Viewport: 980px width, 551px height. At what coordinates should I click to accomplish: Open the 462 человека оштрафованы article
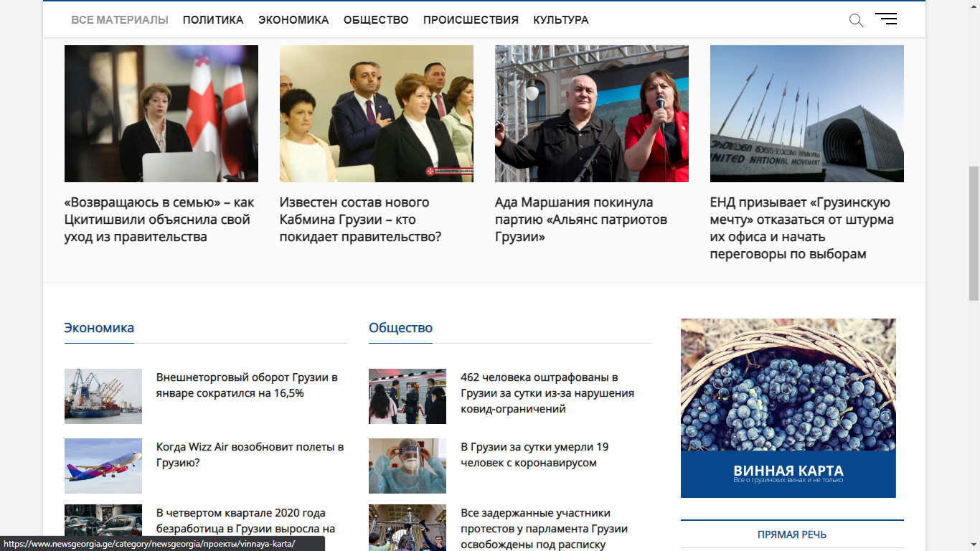click(x=547, y=393)
